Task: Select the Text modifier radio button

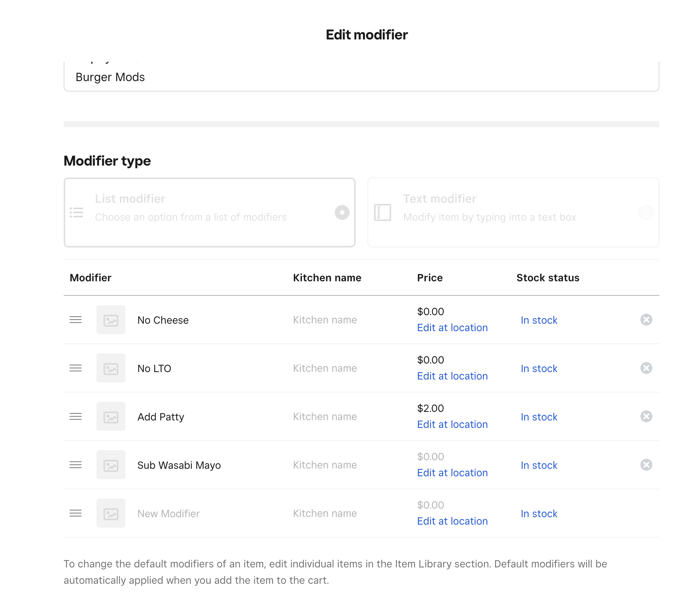Action: [x=646, y=212]
